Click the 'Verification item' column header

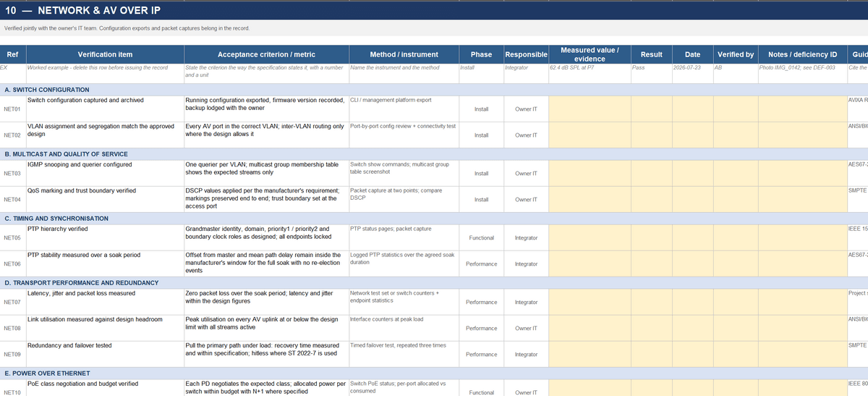[105, 54]
